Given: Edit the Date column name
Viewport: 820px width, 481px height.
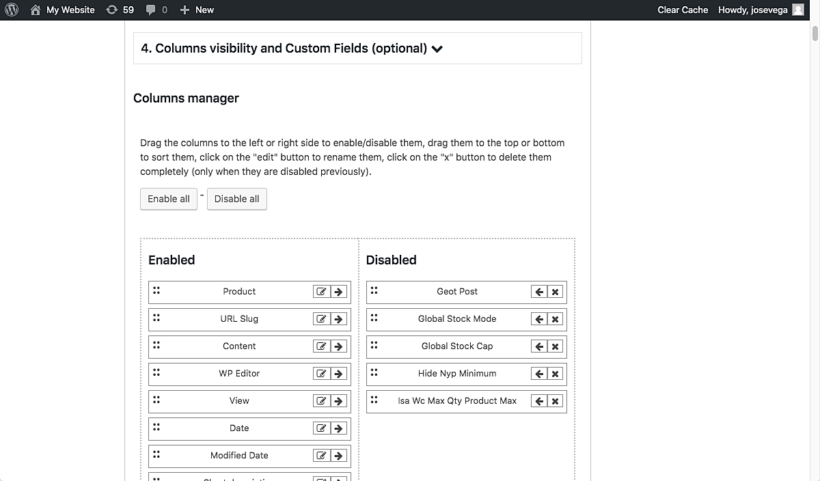Looking at the screenshot, I should pos(322,428).
